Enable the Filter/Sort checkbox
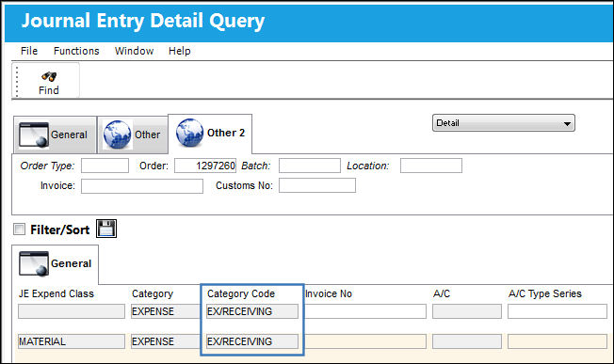Screen dimensions: 614x364 19,229
